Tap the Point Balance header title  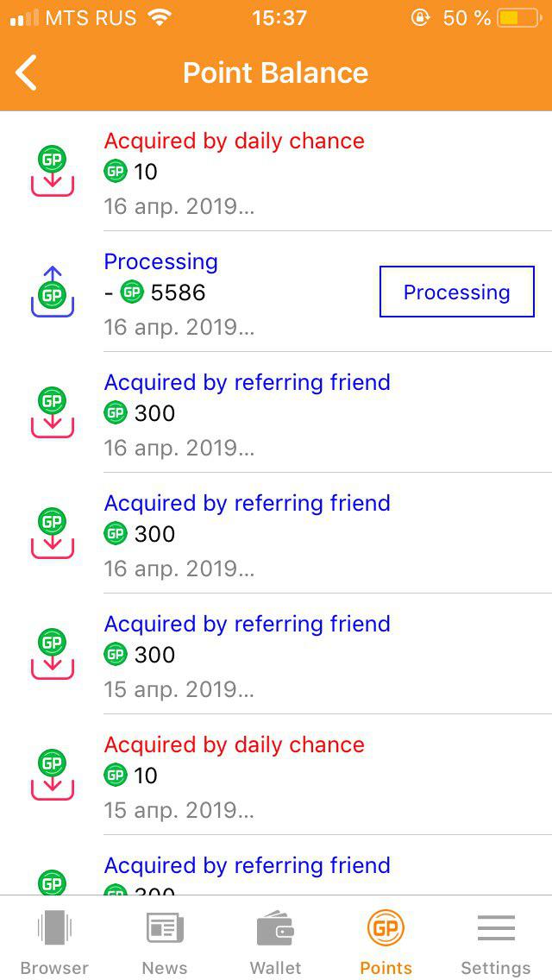pos(276,72)
